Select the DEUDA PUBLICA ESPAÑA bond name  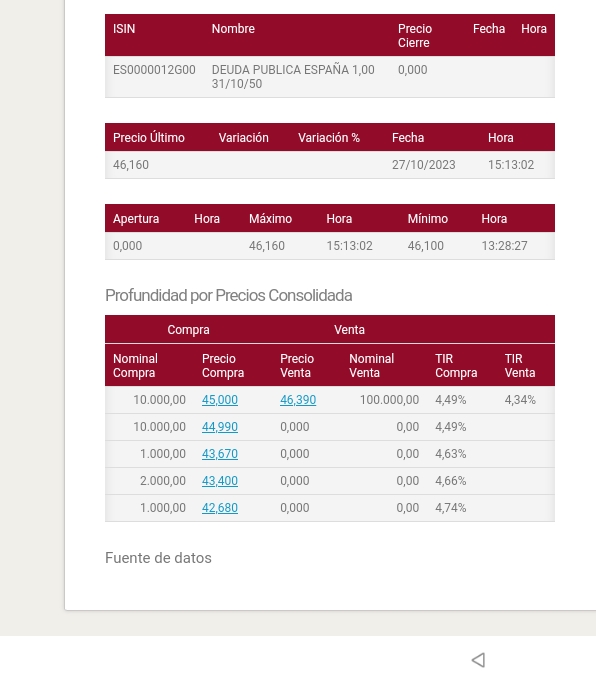tap(293, 77)
